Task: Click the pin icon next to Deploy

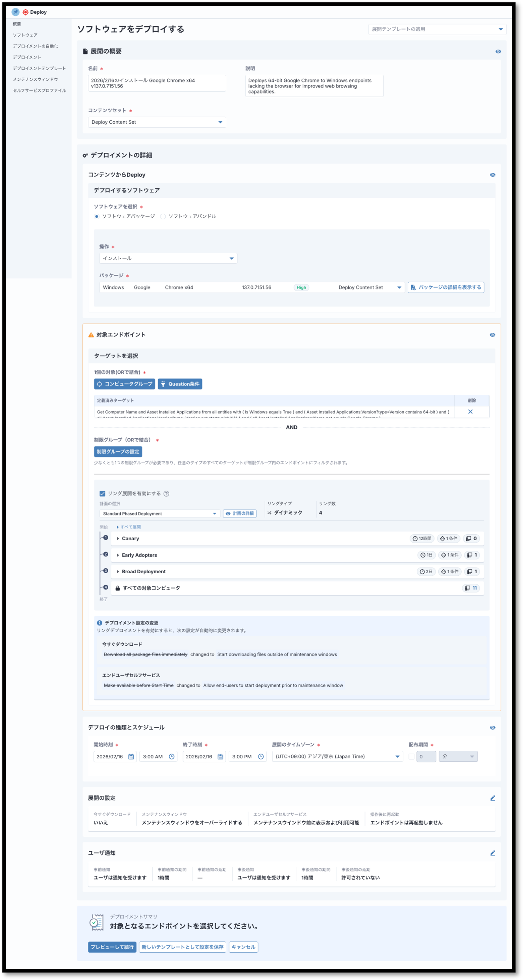Action: (15, 12)
